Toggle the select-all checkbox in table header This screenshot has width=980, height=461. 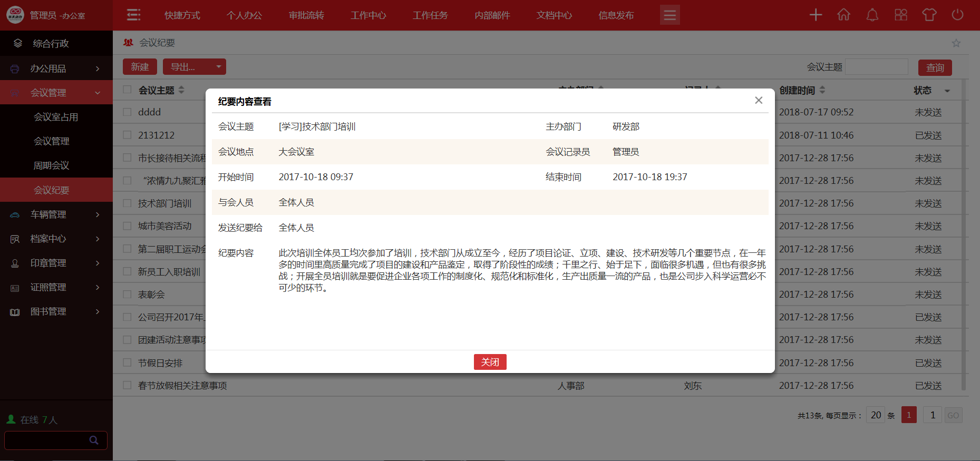pyautogui.click(x=127, y=90)
